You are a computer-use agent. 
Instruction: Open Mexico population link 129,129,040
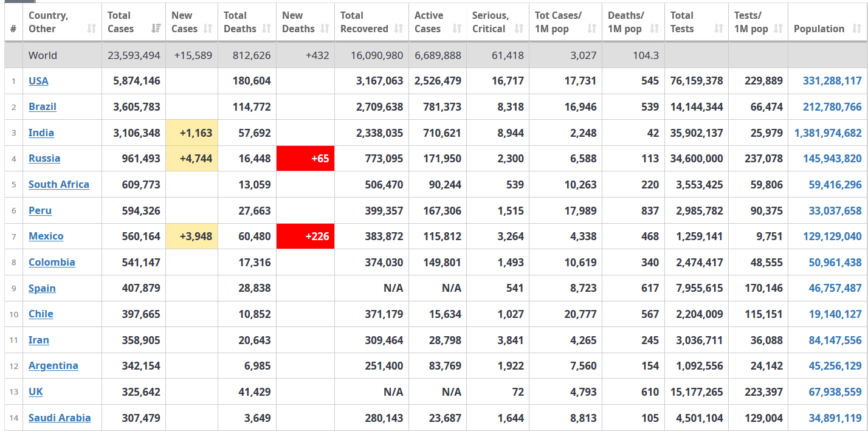coord(832,236)
